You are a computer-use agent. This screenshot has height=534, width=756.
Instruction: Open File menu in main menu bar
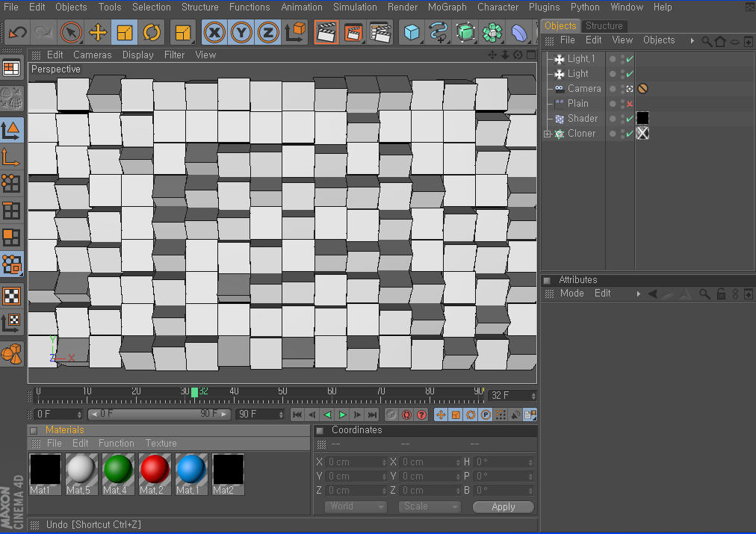tap(11, 7)
